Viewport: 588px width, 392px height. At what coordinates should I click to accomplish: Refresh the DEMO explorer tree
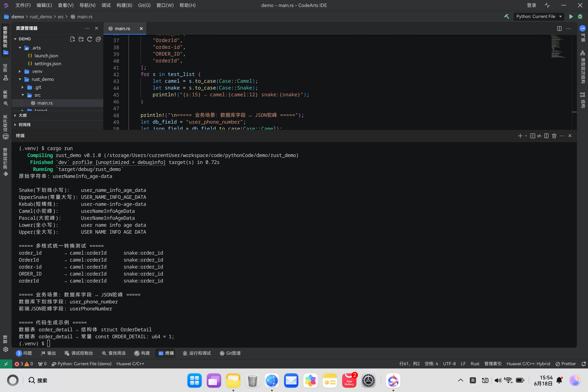click(x=90, y=39)
